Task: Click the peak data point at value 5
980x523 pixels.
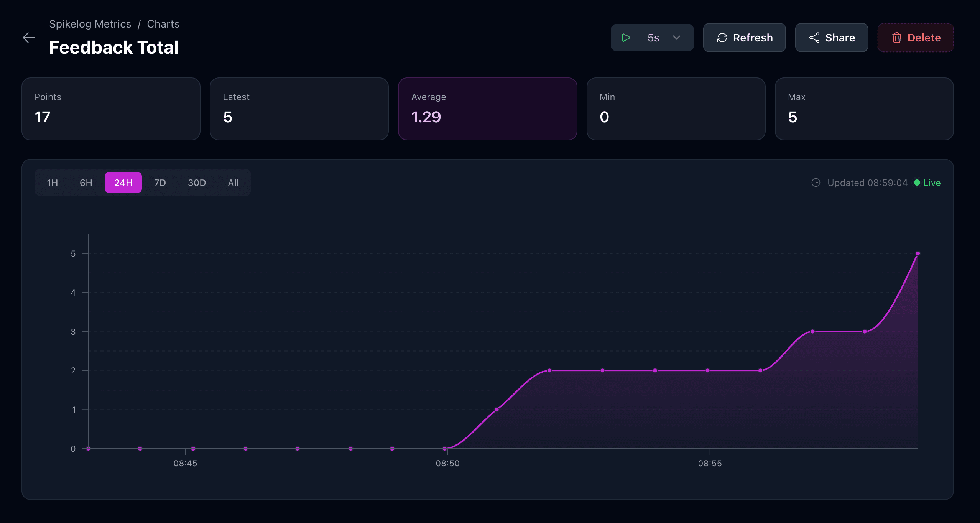Action: pos(917,253)
